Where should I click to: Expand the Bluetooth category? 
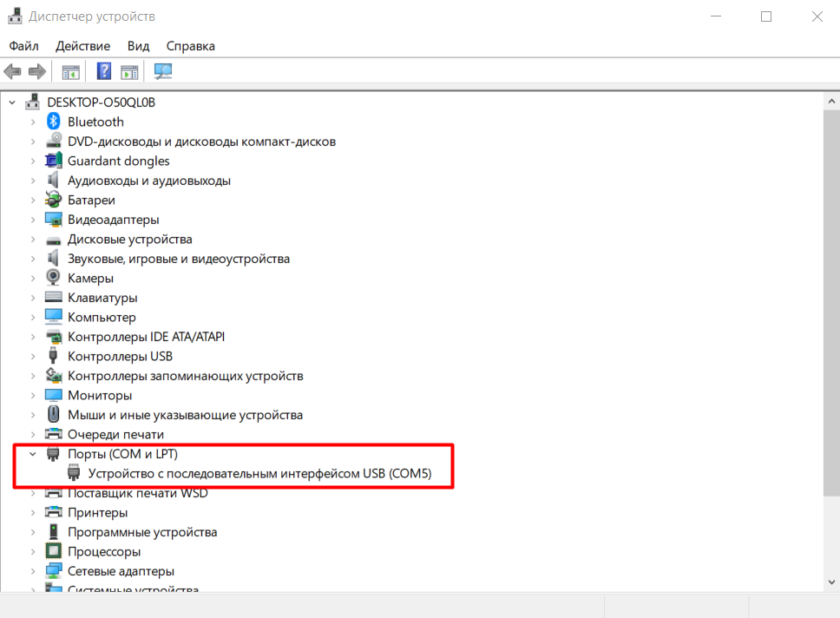click(x=33, y=122)
